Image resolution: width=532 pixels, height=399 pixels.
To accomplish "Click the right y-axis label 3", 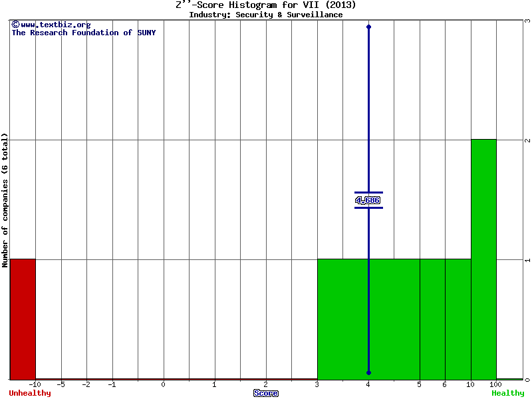I will tap(527, 21).
